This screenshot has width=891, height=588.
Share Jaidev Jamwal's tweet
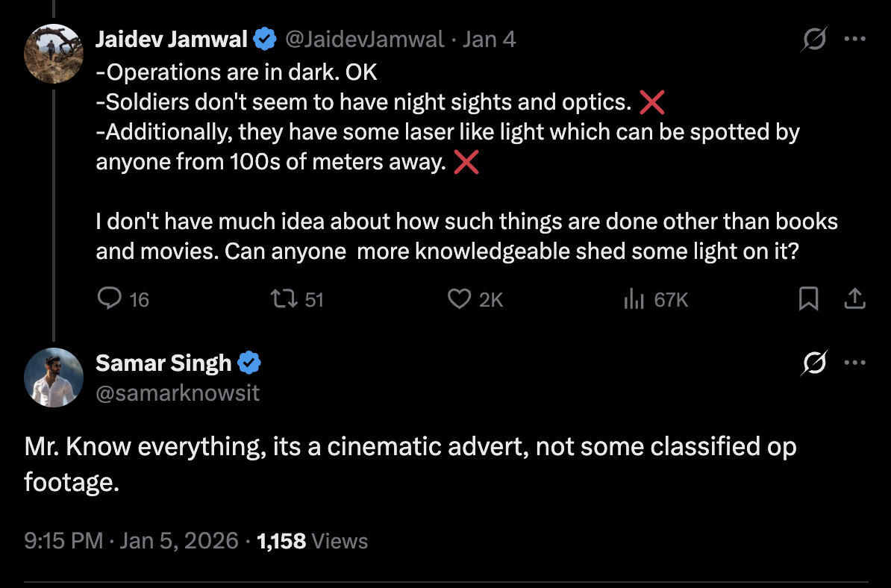(x=854, y=299)
